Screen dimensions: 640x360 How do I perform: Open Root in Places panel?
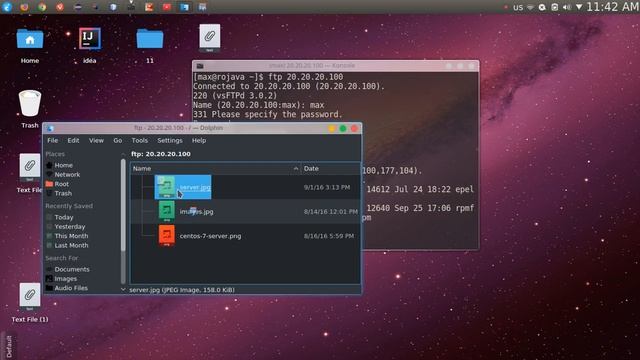(62, 184)
